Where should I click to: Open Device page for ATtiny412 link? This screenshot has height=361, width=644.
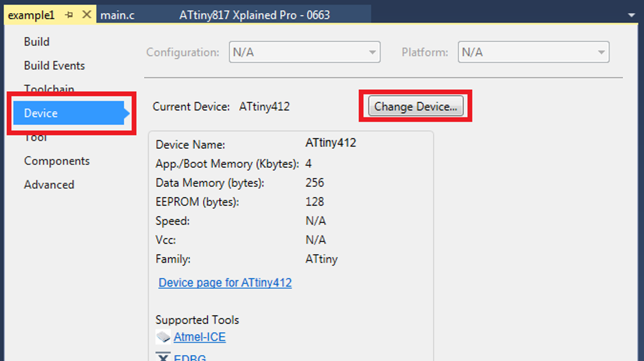[225, 283]
